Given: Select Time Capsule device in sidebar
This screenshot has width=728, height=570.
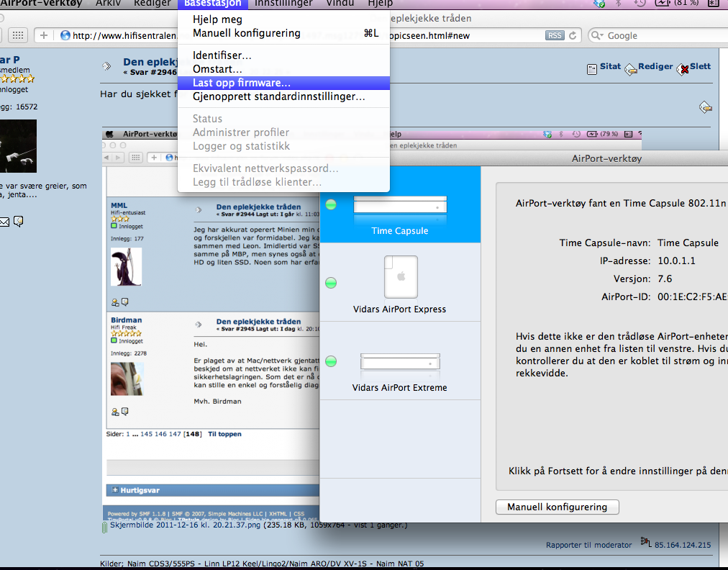Looking at the screenshot, I should tap(400, 204).
